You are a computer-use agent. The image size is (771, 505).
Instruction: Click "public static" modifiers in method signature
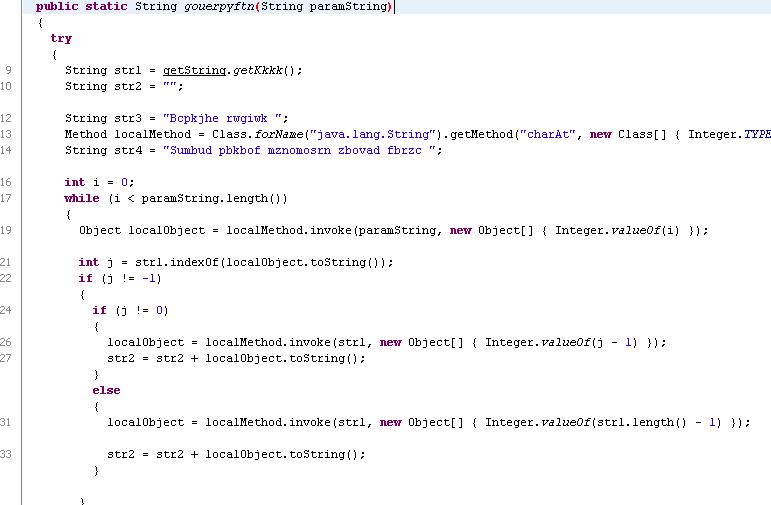82,6
